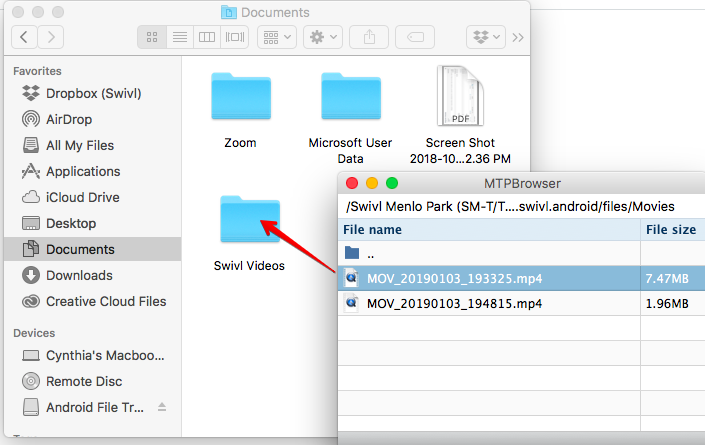Open iCloud Drive from the sidebar
Image resolution: width=705 pixels, height=445 pixels.
tap(82, 197)
